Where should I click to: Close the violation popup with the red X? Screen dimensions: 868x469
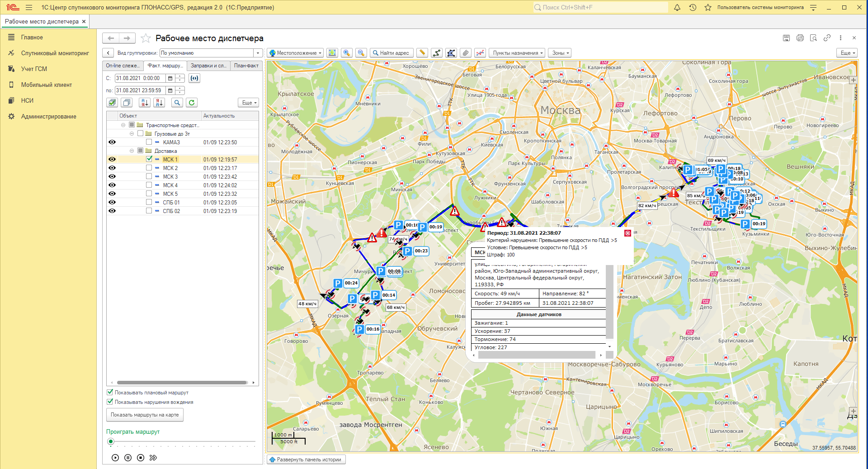click(627, 233)
